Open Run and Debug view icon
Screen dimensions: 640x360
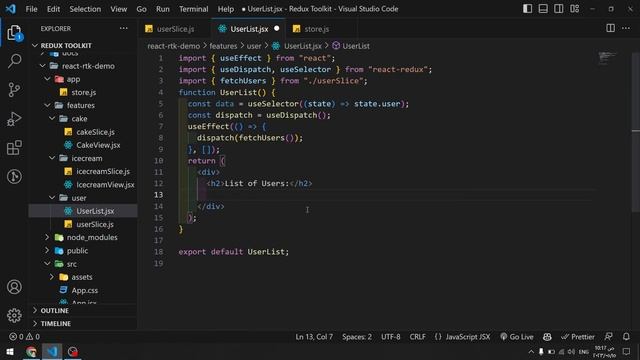14,119
